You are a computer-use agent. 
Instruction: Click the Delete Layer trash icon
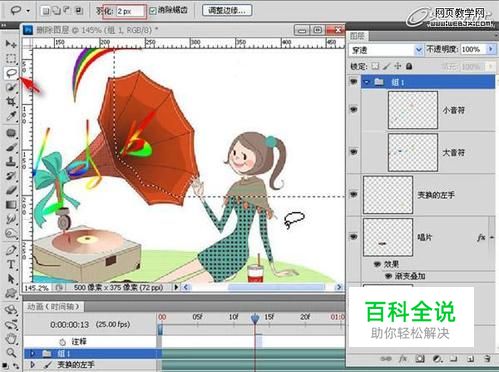[x=487, y=359]
